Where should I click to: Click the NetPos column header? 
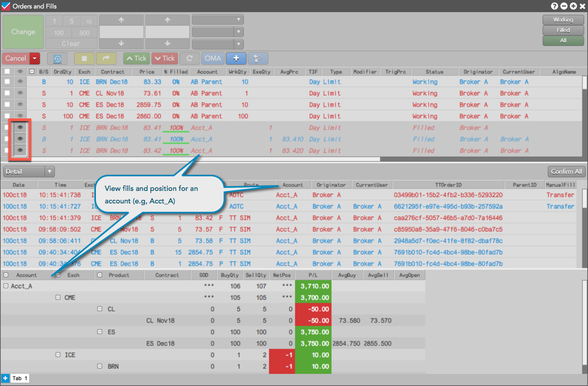click(x=281, y=275)
